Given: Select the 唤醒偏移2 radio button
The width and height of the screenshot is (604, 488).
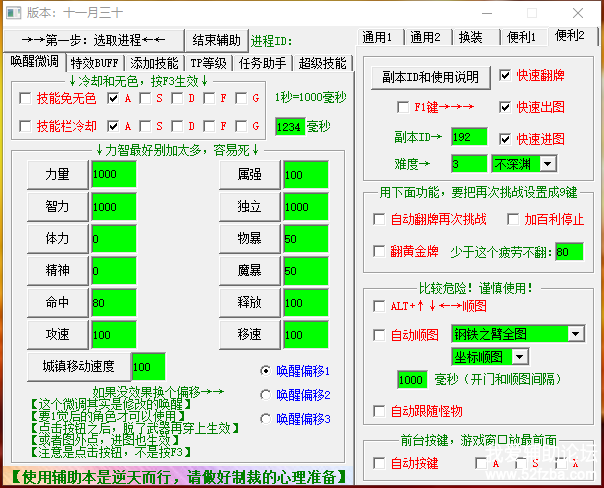Looking at the screenshot, I should [265, 395].
